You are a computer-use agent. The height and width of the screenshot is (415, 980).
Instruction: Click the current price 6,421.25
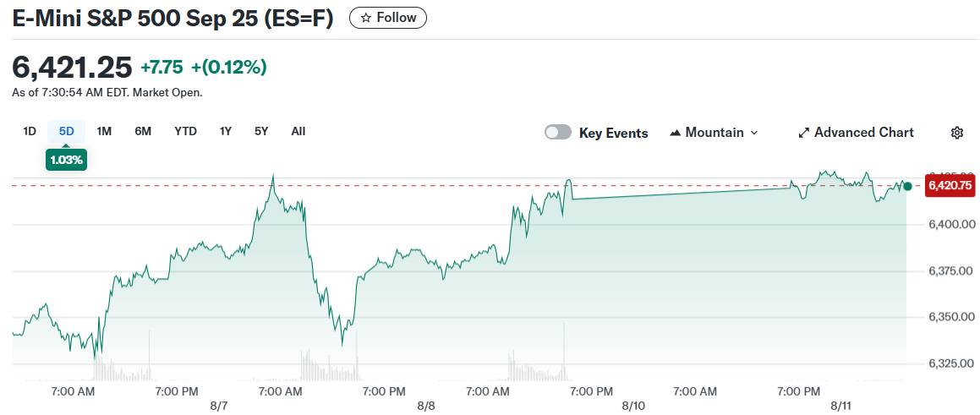tap(73, 67)
